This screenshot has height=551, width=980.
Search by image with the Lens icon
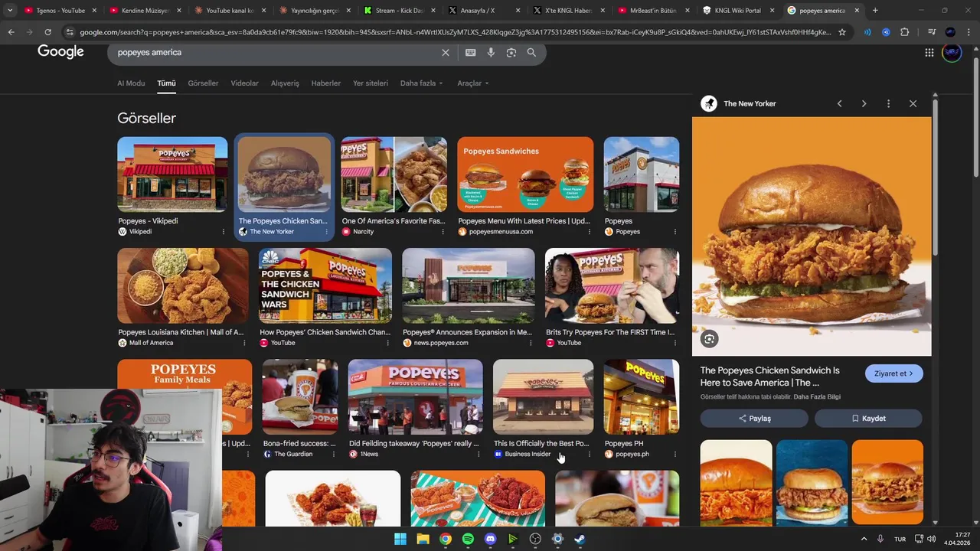(511, 53)
